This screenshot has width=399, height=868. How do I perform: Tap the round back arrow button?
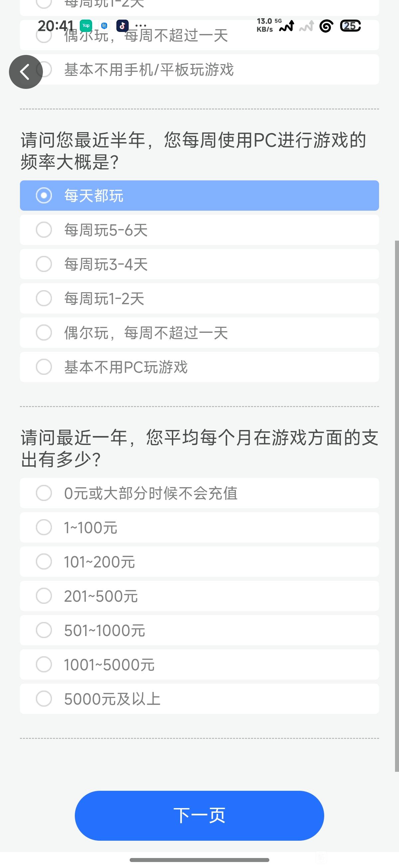coord(26,72)
